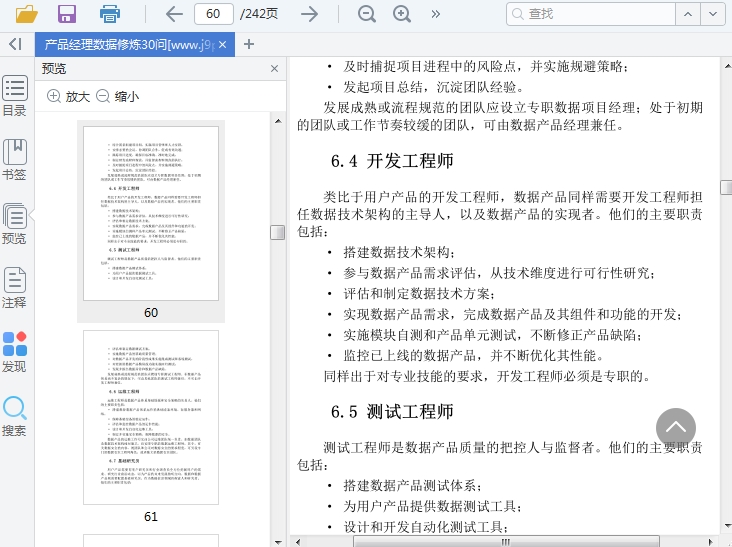The width and height of the screenshot is (732, 547).
Task: Go to the next page with the right arrow
Action: pyautogui.click(x=310, y=14)
